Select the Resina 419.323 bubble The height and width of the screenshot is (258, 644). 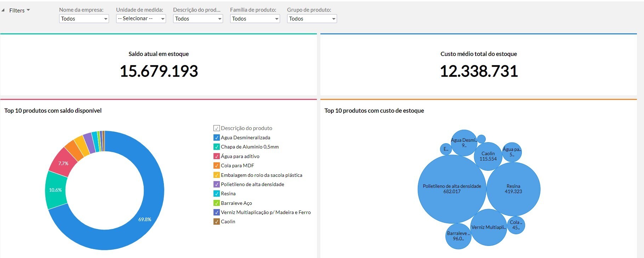(x=513, y=189)
